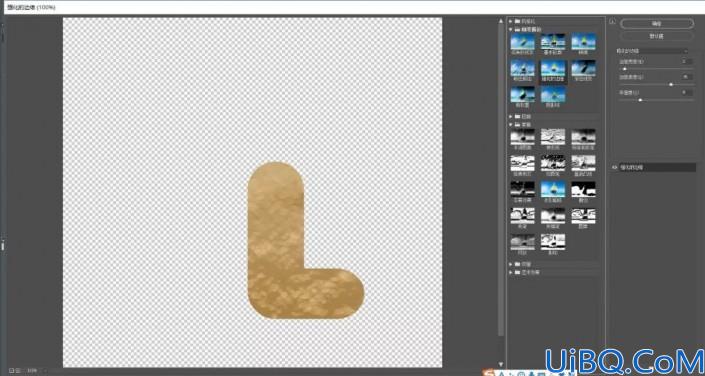Select the 基底凸现 (Bas Relief) sketch thumbnail
The width and height of the screenshot is (705, 376).
(x=584, y=163)
